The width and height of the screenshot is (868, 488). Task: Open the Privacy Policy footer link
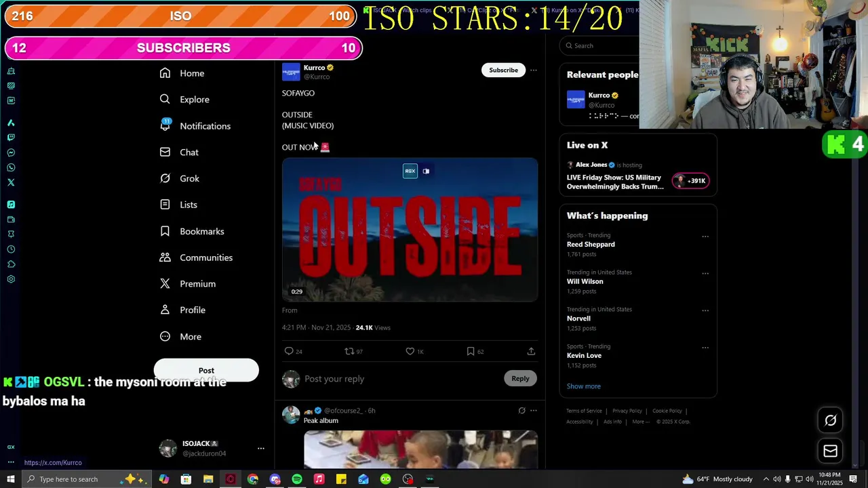[627, 411]
